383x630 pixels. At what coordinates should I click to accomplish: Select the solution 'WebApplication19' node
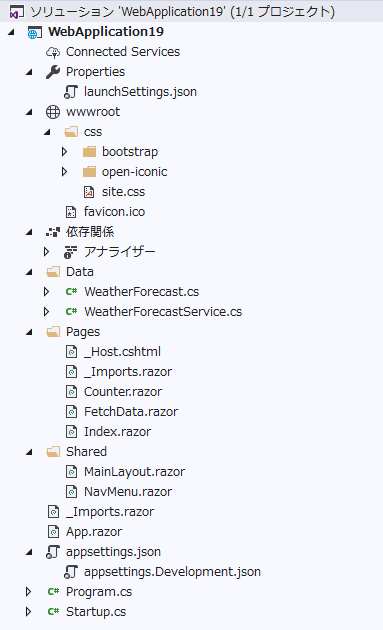coord(182,12)
